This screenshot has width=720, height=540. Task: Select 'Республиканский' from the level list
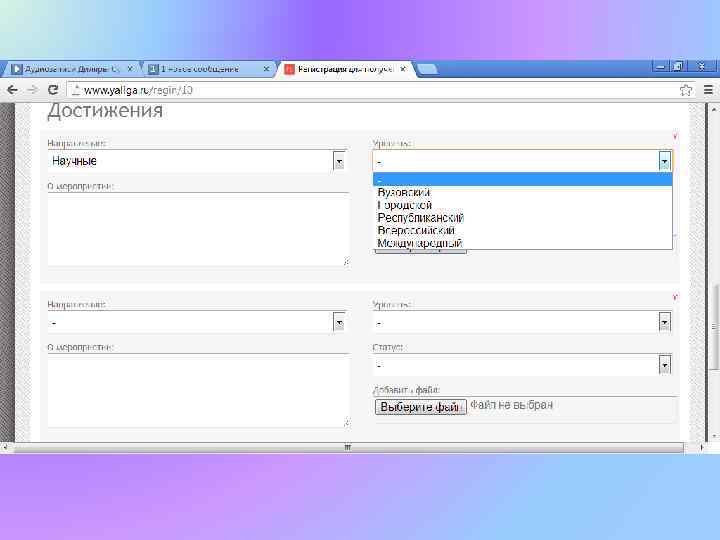click(523, 218)
